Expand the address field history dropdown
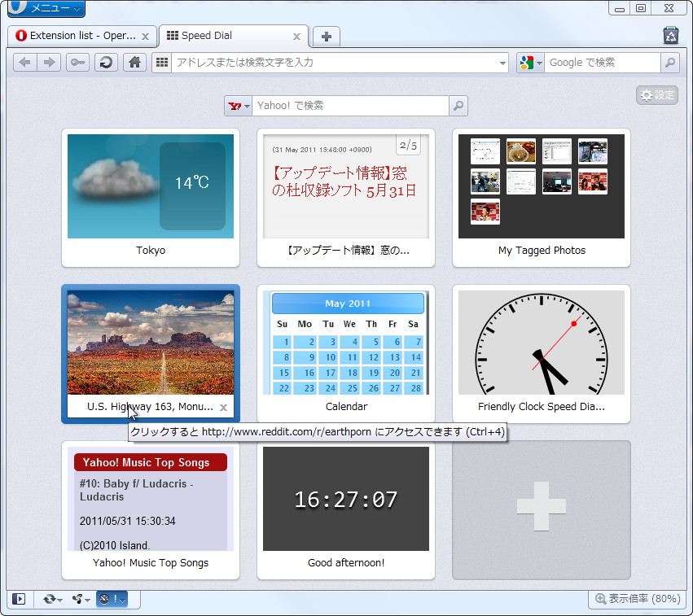Viewport: 693px width, 616px height. [x=503, y=62]
